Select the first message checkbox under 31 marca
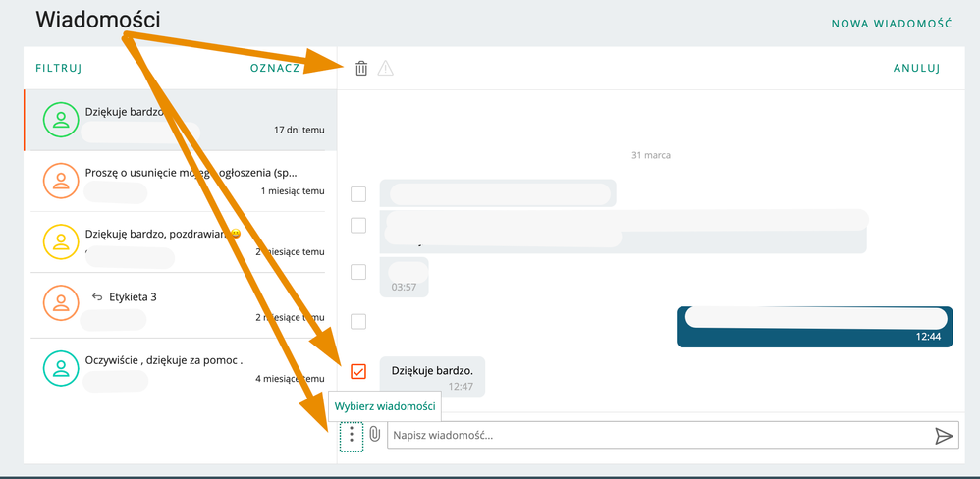Viewport: 980px width, 479px height. coord(358,194)
